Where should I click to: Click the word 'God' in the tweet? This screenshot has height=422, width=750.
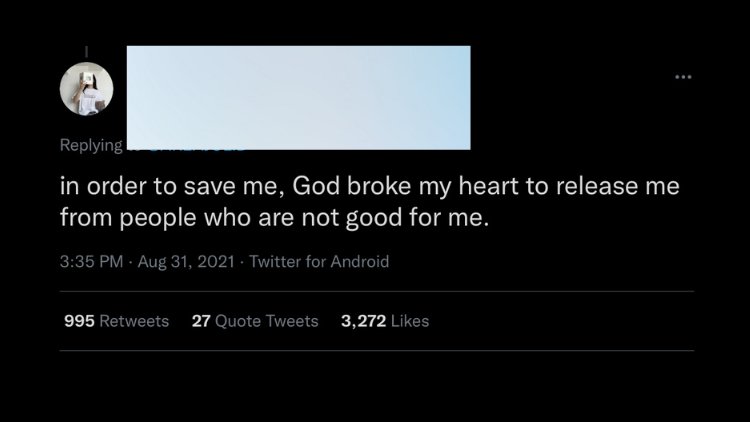tap(316, 186)
